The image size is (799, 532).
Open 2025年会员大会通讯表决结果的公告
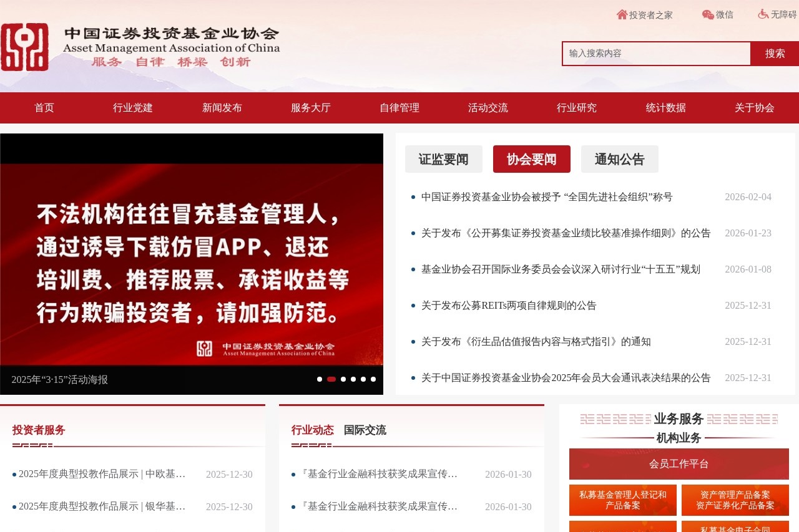click(566, 378)
